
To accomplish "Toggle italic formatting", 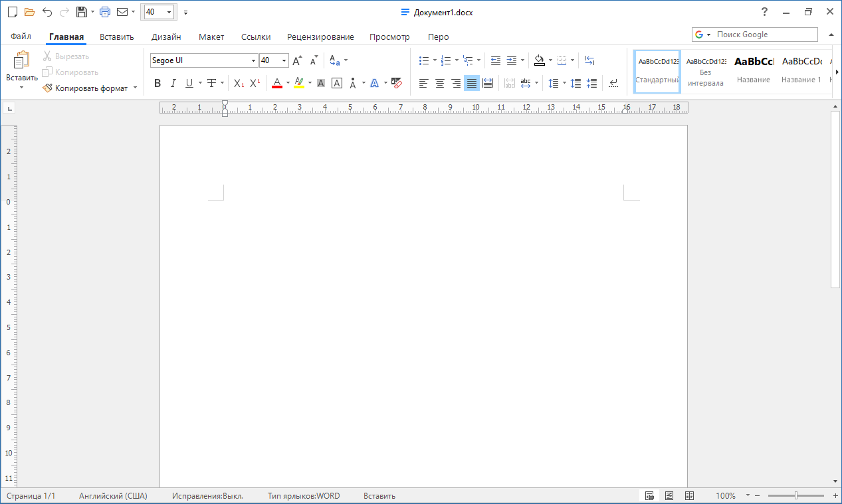I will pyautogui.click(x=173, y=83).
